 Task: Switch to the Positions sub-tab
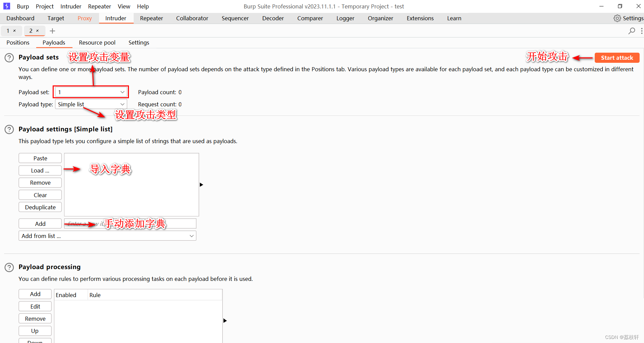click(x=18, y=43)
